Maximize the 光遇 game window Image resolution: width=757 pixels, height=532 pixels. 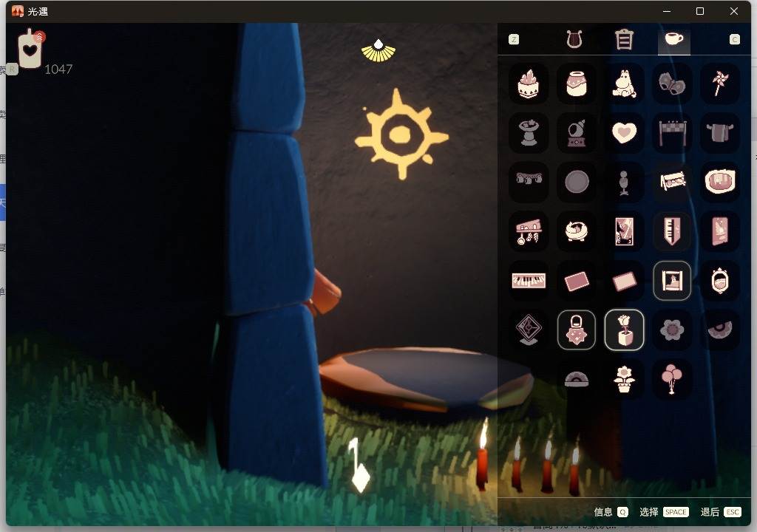click(700, 11)
